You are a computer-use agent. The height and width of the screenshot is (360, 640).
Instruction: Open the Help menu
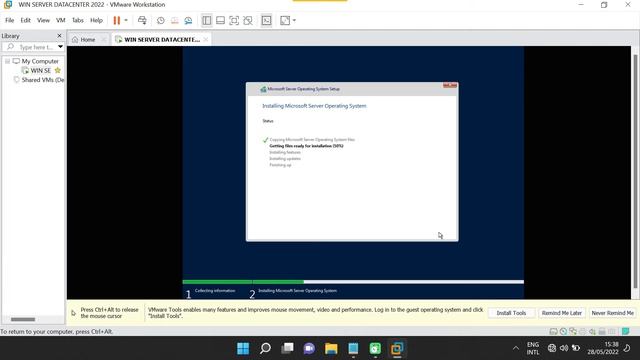tap(96, 20)
